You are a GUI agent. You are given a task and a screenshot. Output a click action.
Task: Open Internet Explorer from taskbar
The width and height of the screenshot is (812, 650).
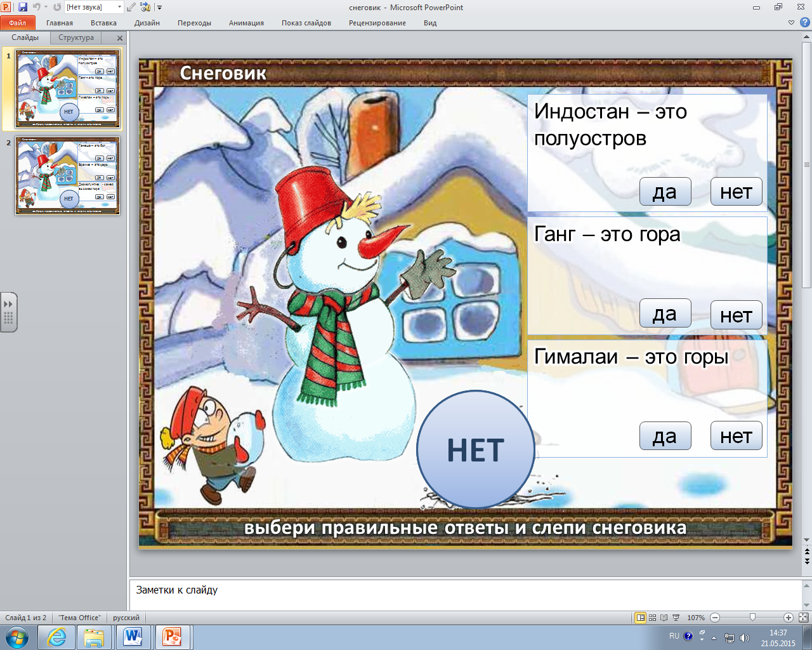[x=56, y=637]
